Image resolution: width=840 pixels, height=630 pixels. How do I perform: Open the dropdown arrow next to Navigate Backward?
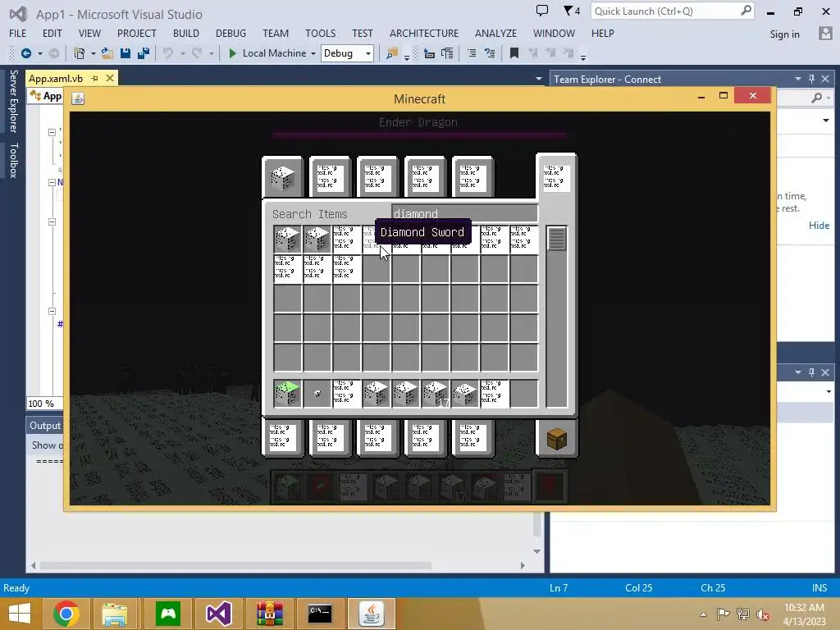coord(39,53)
